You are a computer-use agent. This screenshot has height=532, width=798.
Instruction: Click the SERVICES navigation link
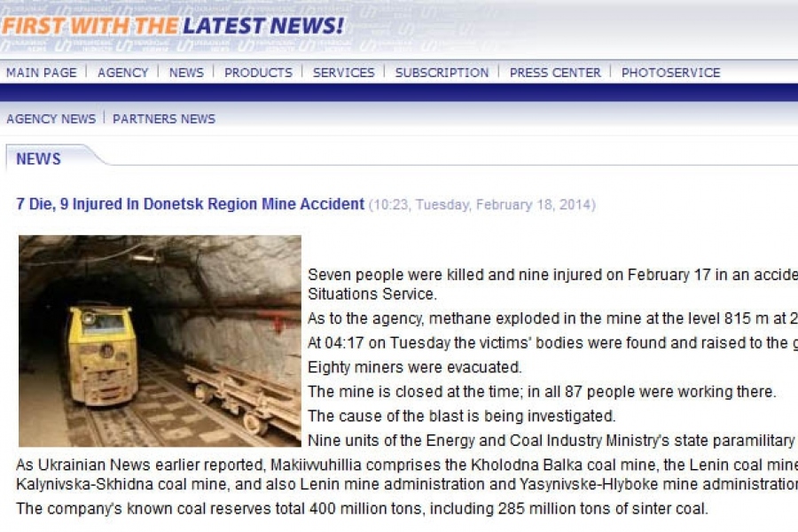click(343, 73)
